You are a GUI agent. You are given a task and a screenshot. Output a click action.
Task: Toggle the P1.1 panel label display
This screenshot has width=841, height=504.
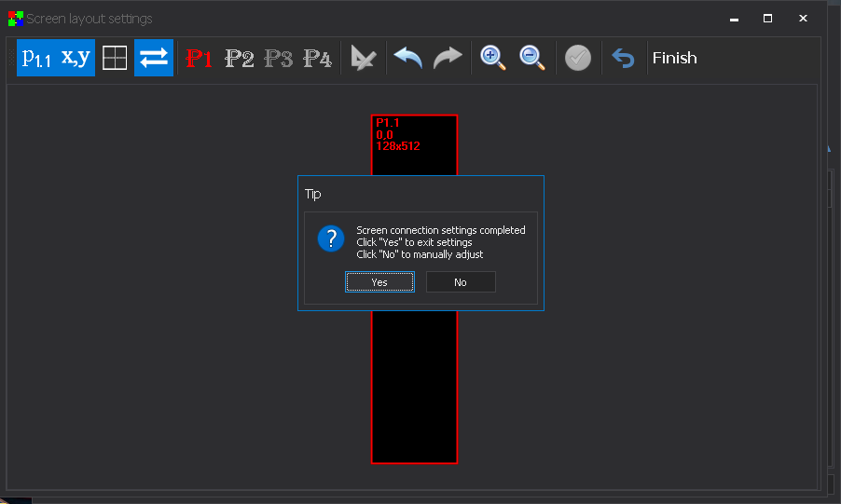coord(36,58)
